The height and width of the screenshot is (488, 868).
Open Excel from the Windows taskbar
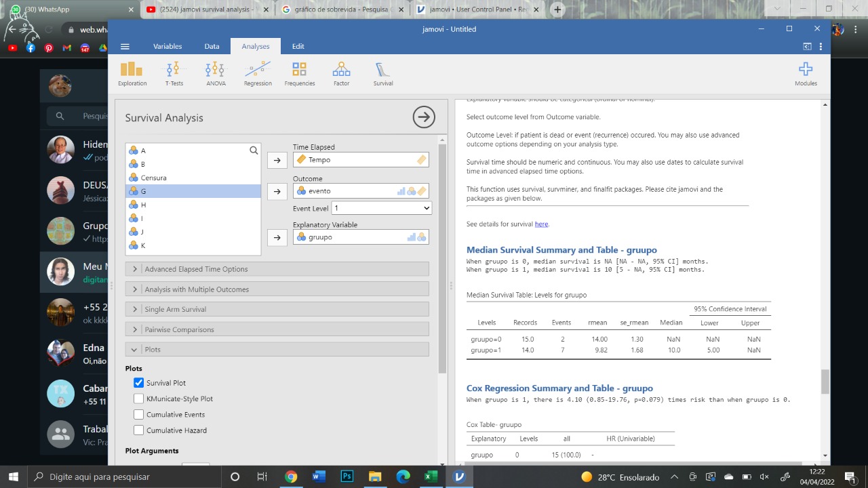click(430, 476)
